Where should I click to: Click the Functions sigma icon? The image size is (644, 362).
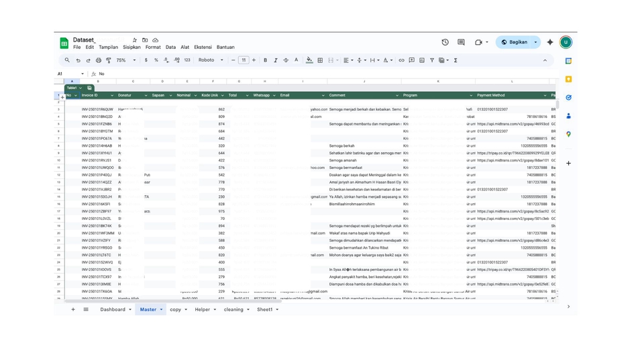(455, 60)
